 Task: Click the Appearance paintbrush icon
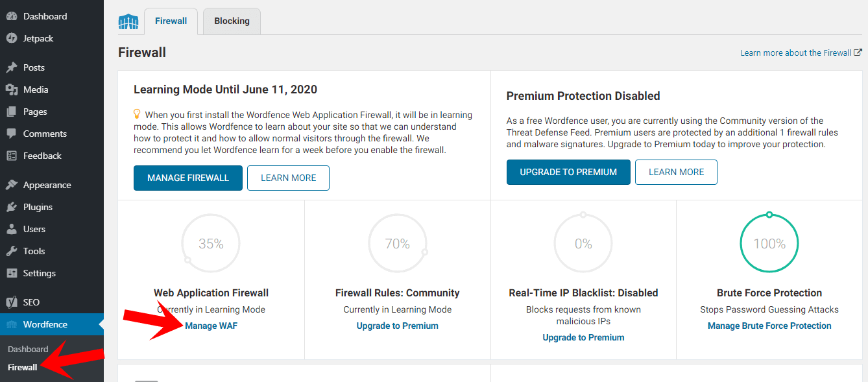(x=11, y=185)
